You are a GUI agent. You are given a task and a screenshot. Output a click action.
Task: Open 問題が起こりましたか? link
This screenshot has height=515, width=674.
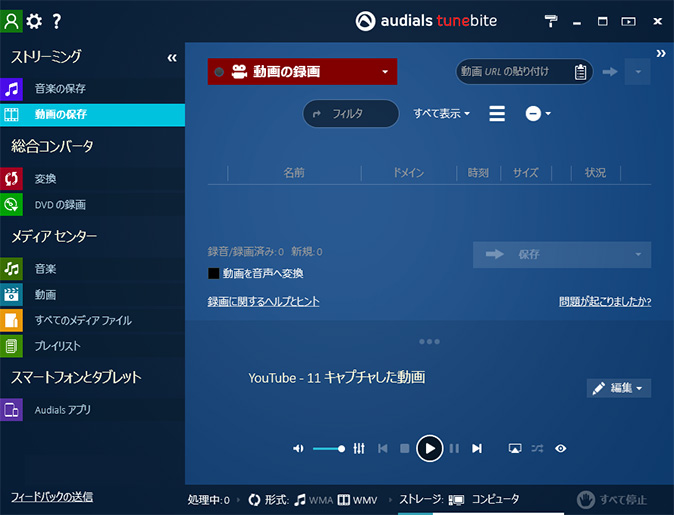(605, 301)
